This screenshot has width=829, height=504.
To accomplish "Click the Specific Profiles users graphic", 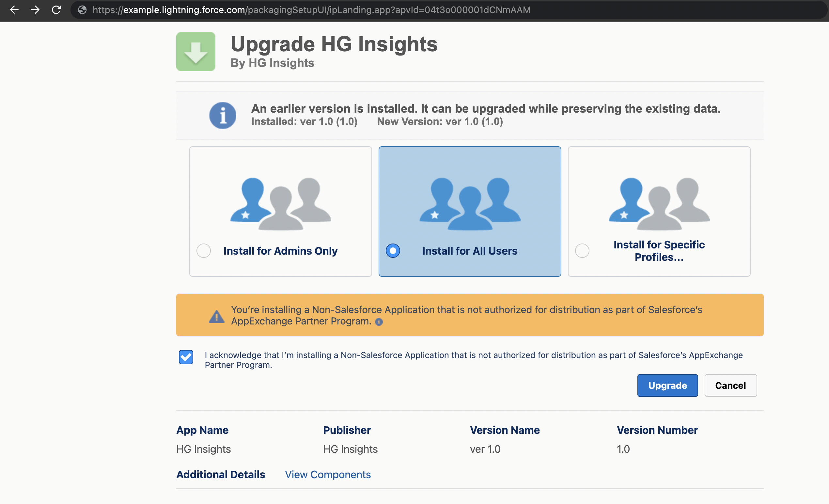I will 659,204.
